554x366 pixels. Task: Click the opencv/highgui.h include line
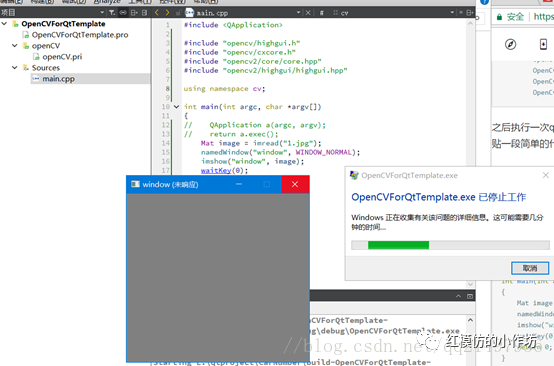pyautogui.click(x=242, y=43)
